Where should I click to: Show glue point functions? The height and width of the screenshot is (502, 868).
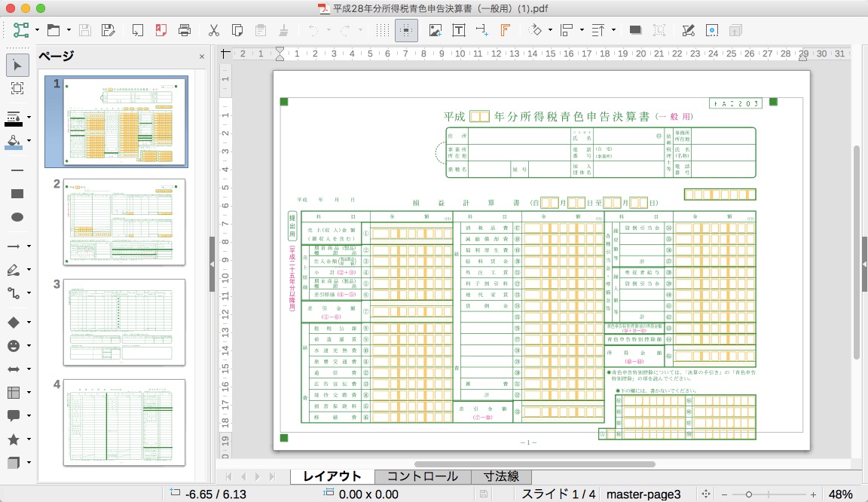(712, 30)
